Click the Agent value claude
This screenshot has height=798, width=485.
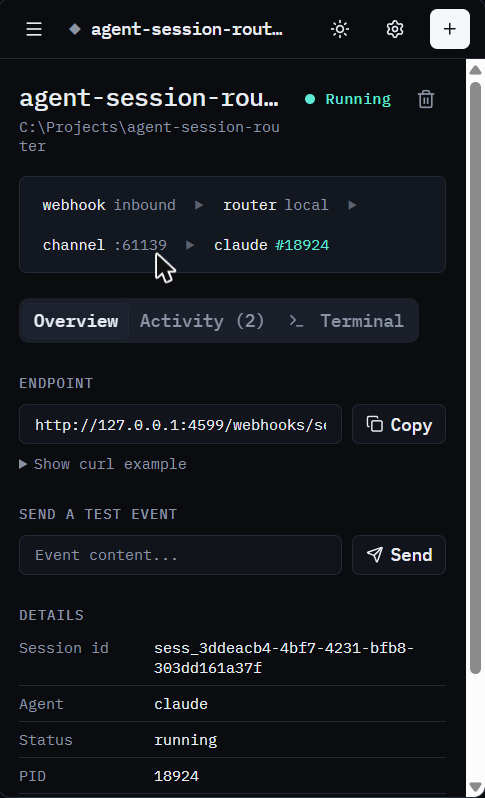coord(181,704)
